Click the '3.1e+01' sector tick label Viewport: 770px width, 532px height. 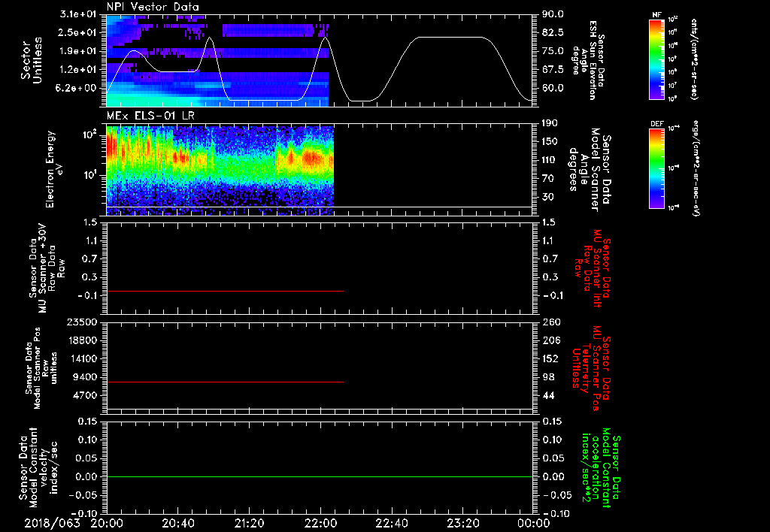click(x=78, y=14)
